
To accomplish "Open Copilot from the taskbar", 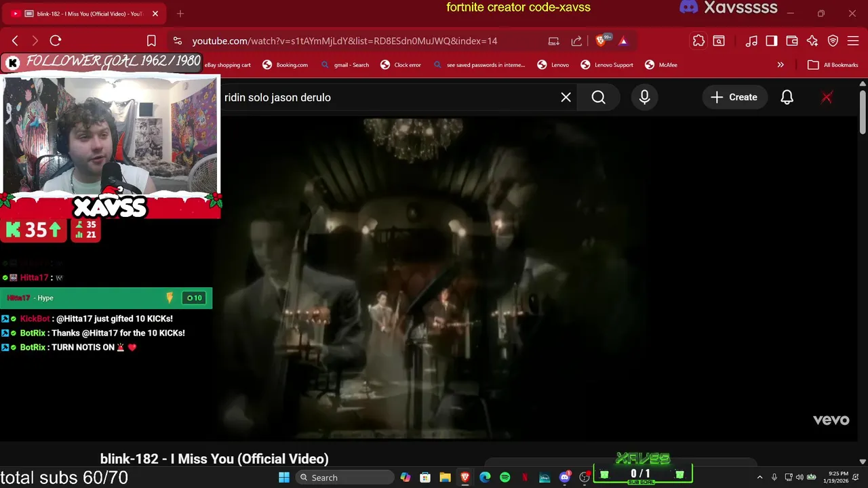I will pyautogui.click(x=405, y=477).
